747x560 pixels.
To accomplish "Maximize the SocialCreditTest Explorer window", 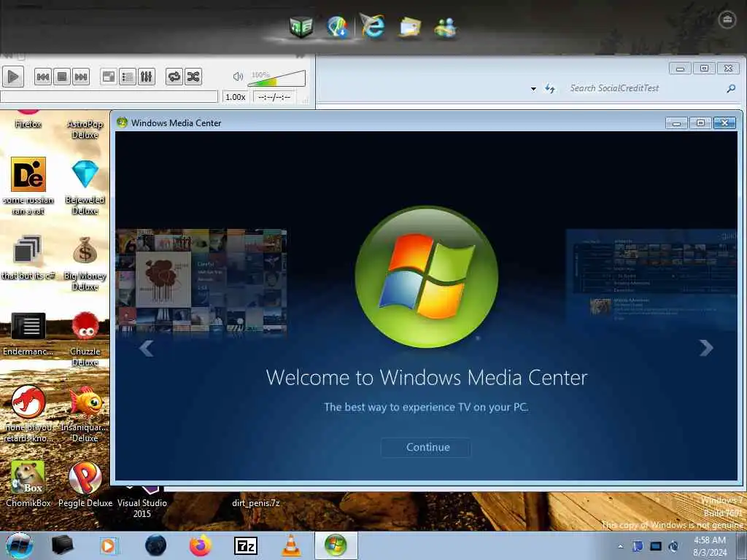I will pyautogui.click(x=704, y=69).
